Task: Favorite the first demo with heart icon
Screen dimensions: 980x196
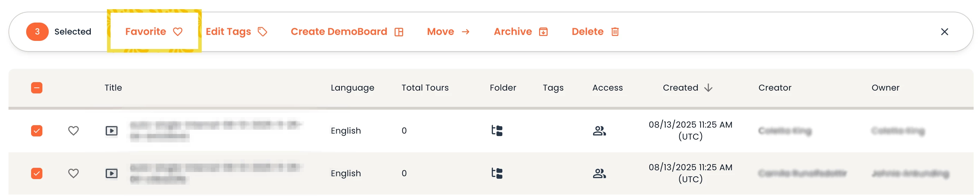Action: (x=73, y=131)
